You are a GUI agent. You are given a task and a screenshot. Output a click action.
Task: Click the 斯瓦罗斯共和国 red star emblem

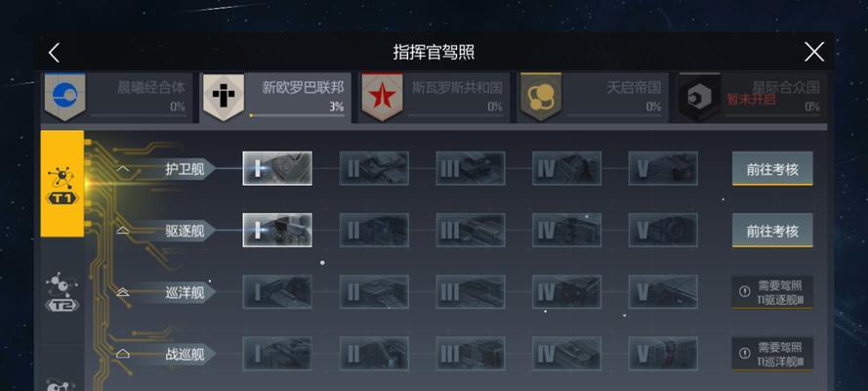tap(382, 97)
